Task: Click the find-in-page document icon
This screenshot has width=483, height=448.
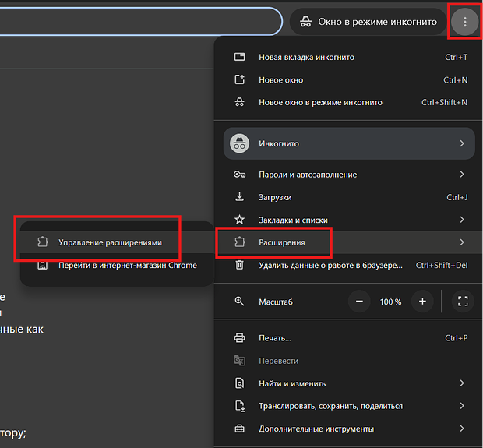Action: pyautogui.click(x=239, y=383)
